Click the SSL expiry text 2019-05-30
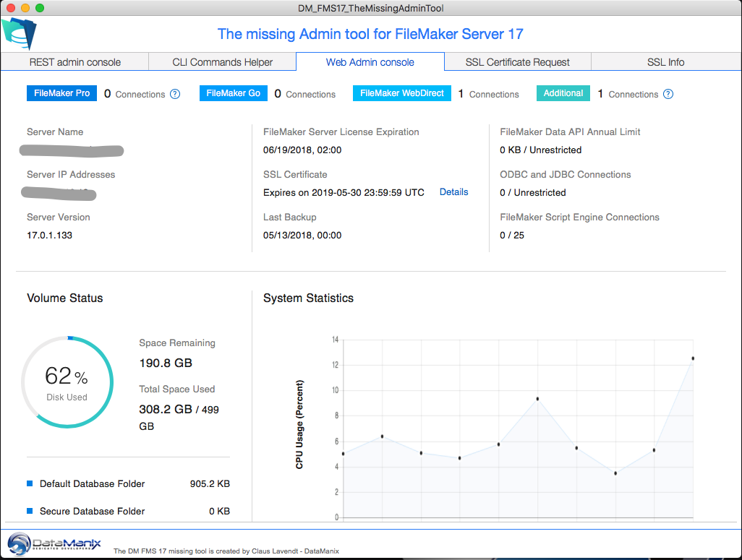 (x=344, y=192)
